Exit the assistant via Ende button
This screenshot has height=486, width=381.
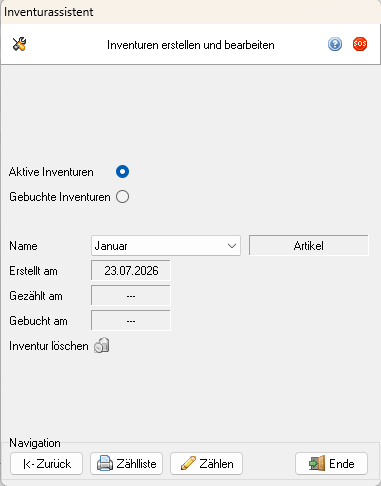pos(331,464)
